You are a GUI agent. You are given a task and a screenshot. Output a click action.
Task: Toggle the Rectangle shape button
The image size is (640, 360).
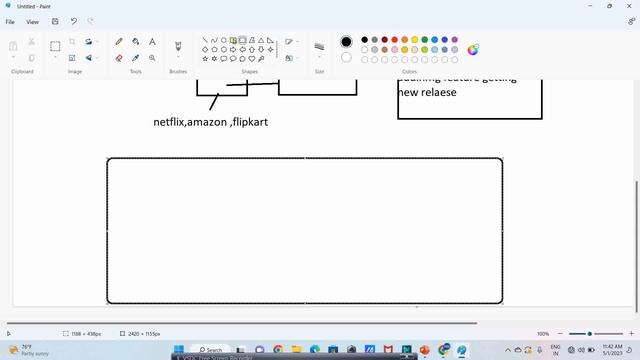click(x=233, y=40)
